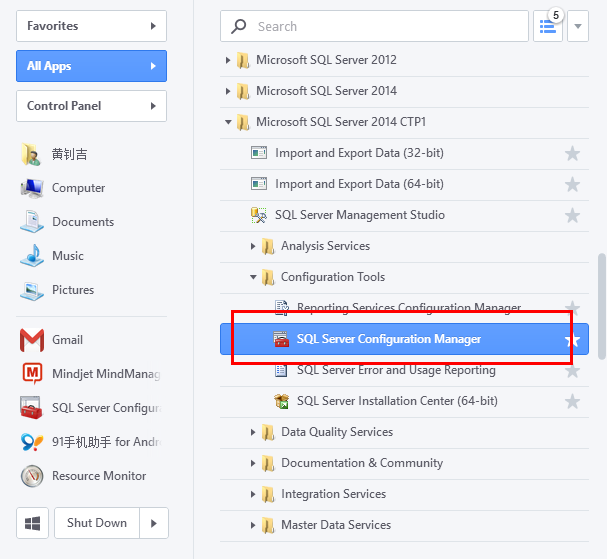Open the Pictures library icon
607x559 pixels.
32,290
